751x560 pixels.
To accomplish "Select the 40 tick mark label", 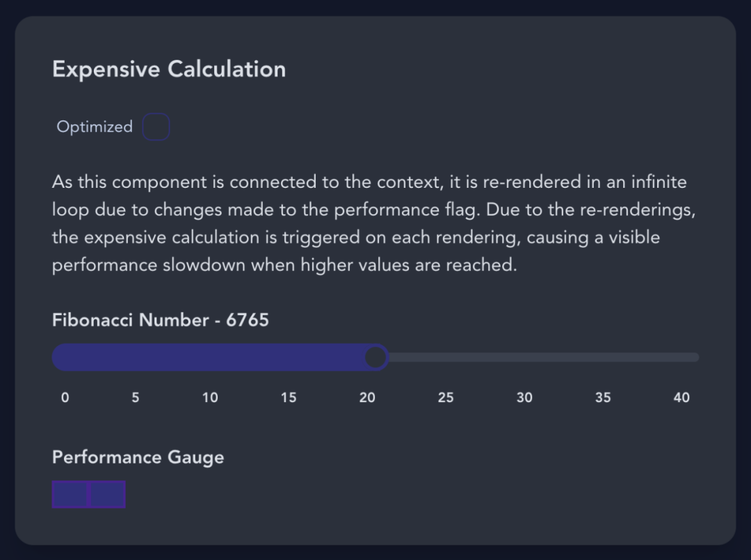I will [x=681, y=397].
